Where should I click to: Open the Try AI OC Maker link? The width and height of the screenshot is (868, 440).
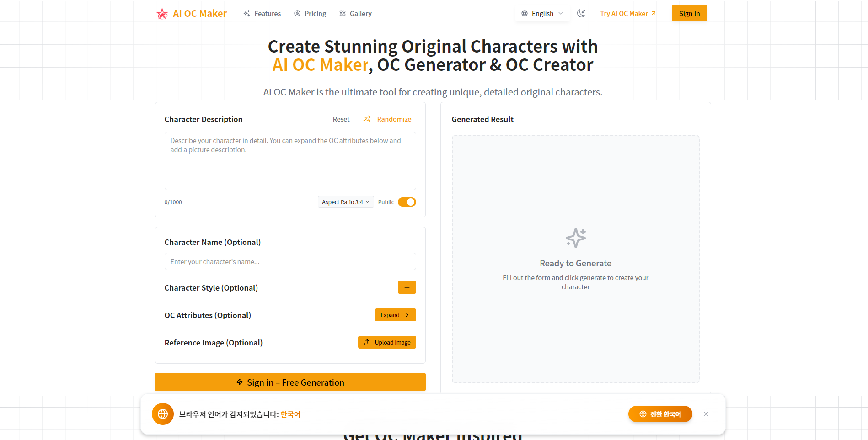click(x=628, y=14)
